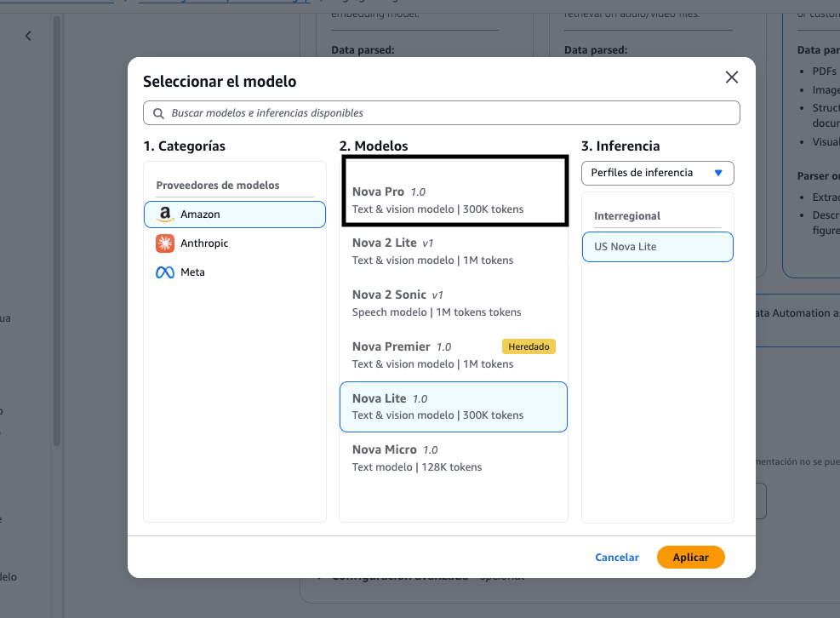Image resolution: width=840 pixels, height=618 pixels.
Task: Select Meta provider category
Action: pos(235,272)
